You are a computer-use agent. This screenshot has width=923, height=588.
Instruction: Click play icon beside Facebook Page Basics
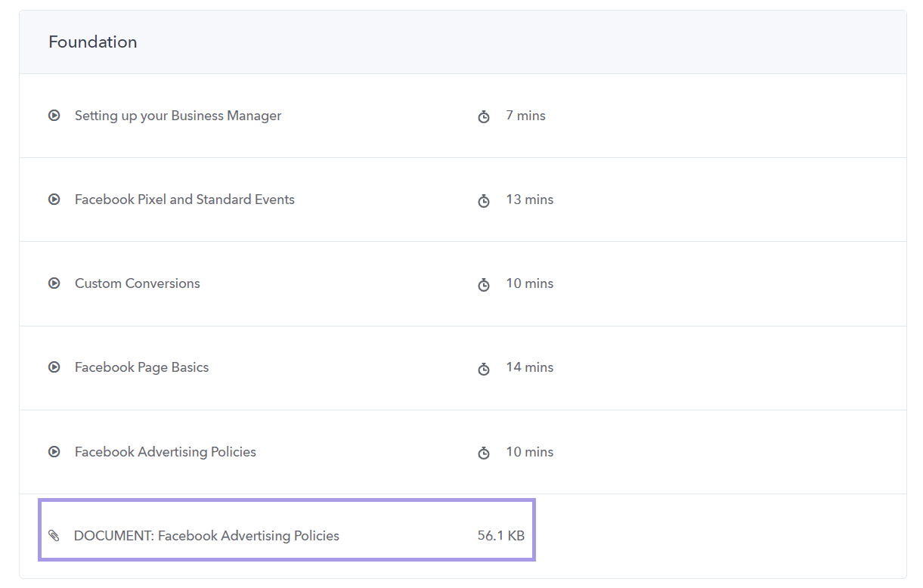pyautogui.click(x=54, y=367)
